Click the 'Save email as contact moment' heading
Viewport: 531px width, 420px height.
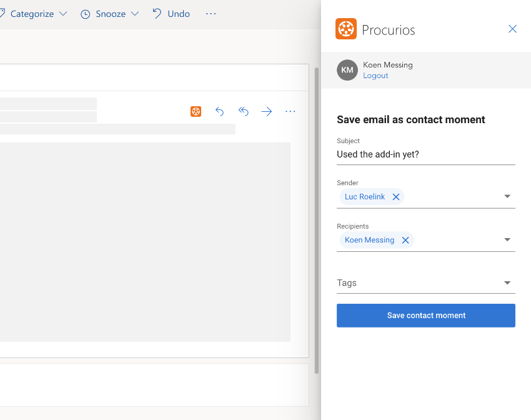[x=411, y=119]
